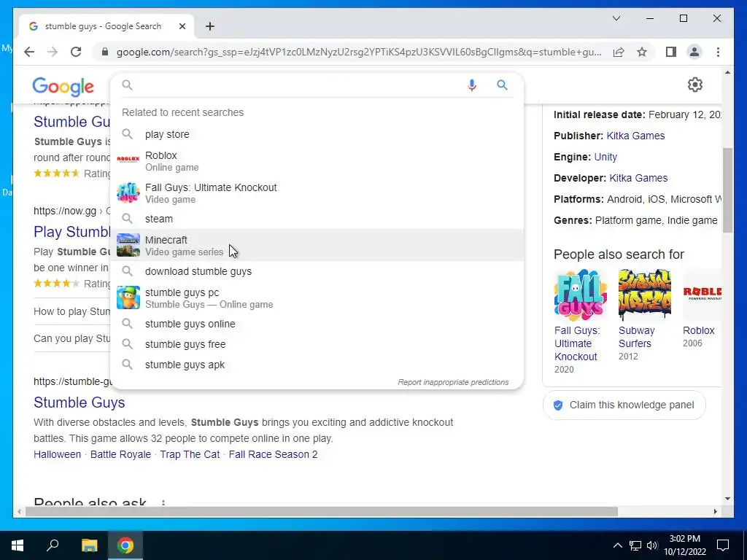Bookmark this tab with star icon
Screen dimensions: 747x560
(x=642, y=52)
